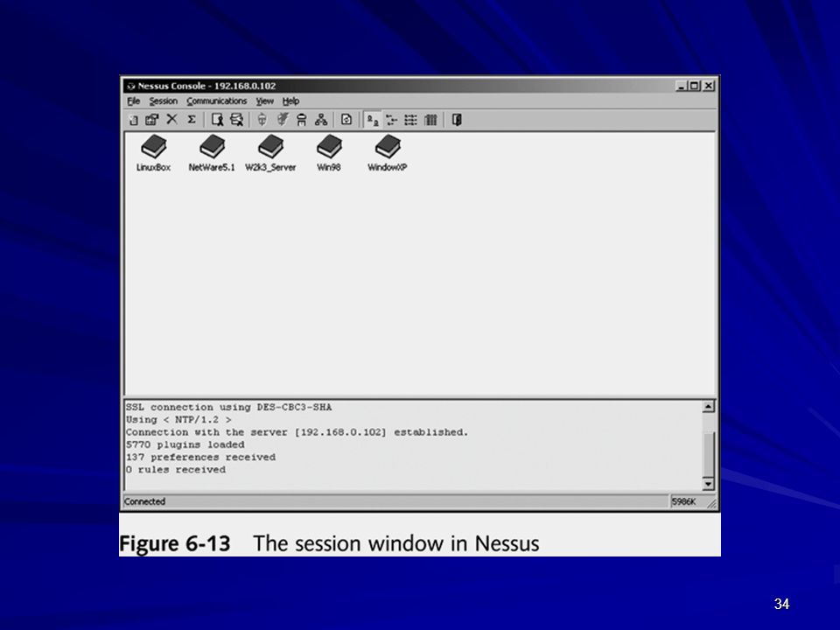Click the greyed lightning disconnect icon

click(282, 120)
